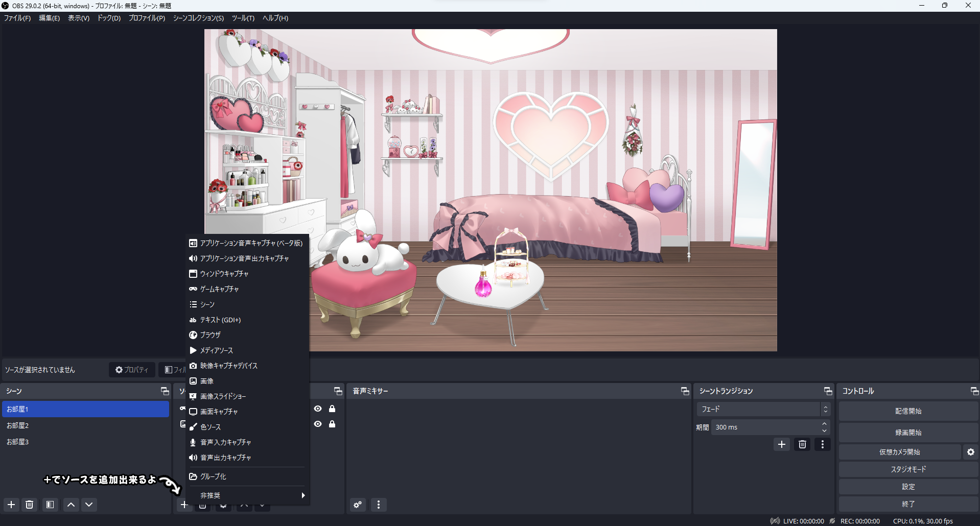
Task: Move the scene up with arrow icon
Action: click(x=71, y=505)
